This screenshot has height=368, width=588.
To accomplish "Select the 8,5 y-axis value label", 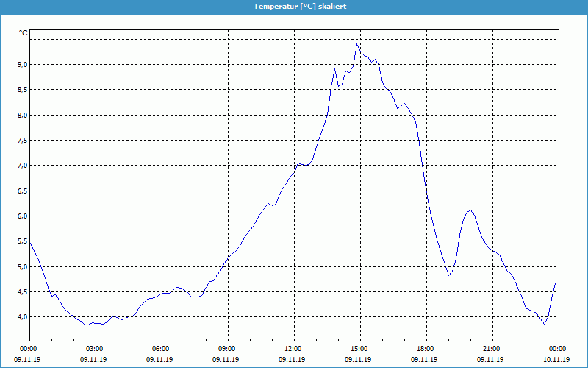I will (x=22, y=90).
